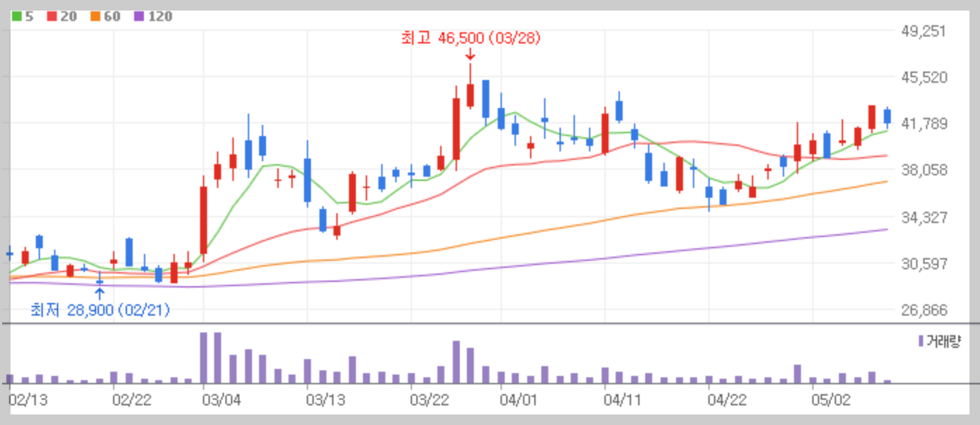Viewport: 980px width, 425px height.
Task: Click the 02/22 date label
Action: (131, 400)
